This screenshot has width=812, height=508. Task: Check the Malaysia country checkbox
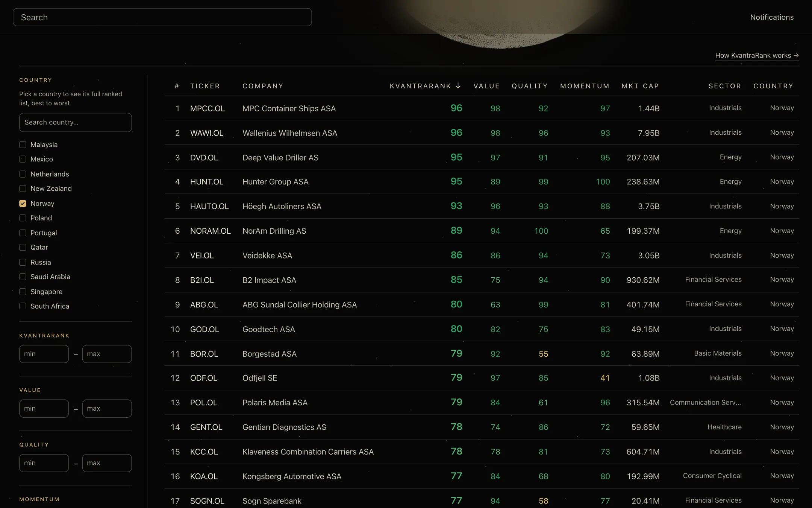(23, 145)
